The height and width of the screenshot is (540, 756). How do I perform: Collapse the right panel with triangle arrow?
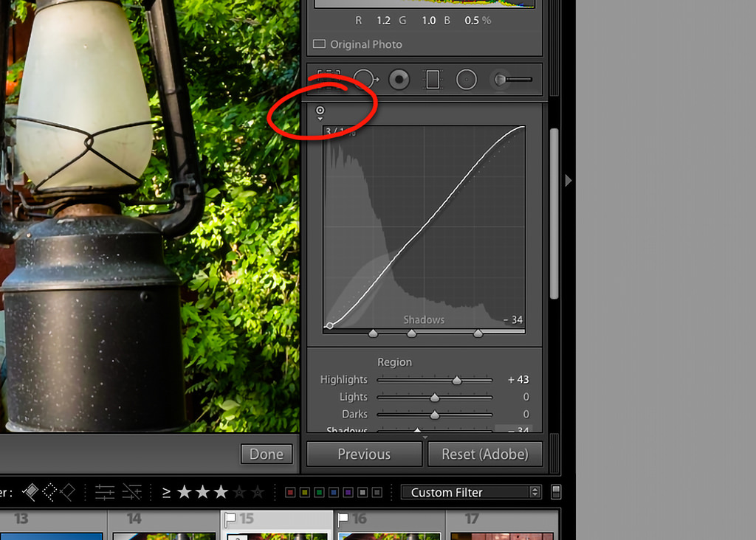tap(568, 181)
